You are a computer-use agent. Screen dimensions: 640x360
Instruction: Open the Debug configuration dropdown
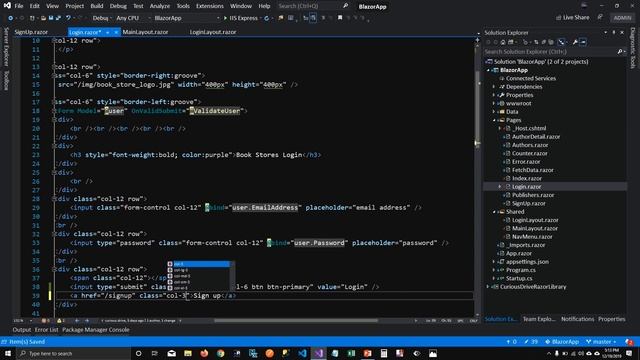pyautogui.click(x=101, y=18)
